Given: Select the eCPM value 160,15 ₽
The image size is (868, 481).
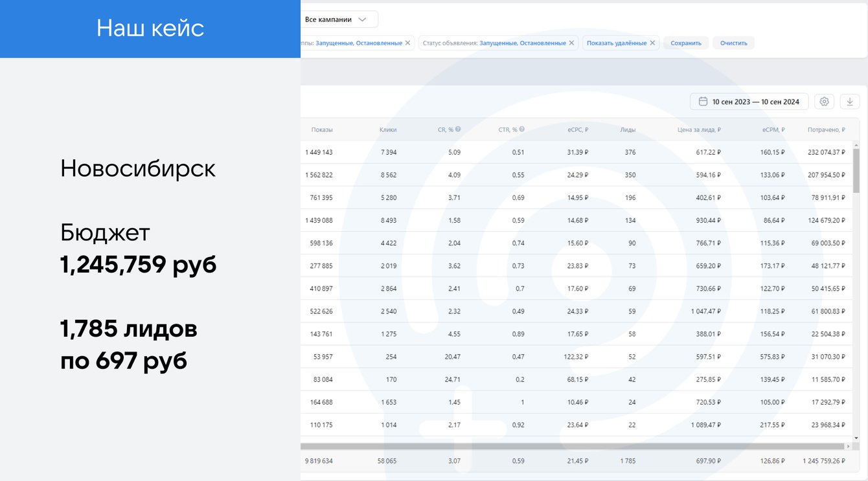Looking at the screenshot, I should tap(771, 152).
